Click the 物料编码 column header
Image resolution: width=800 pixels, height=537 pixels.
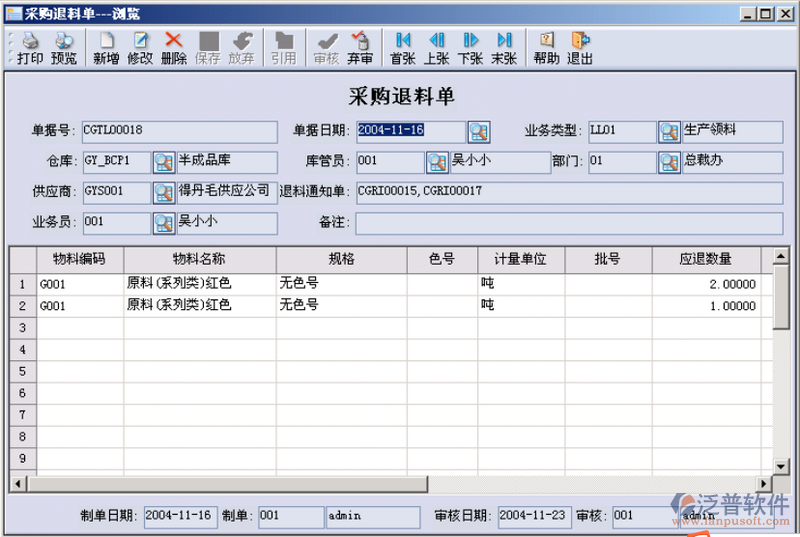coord(80,259)
